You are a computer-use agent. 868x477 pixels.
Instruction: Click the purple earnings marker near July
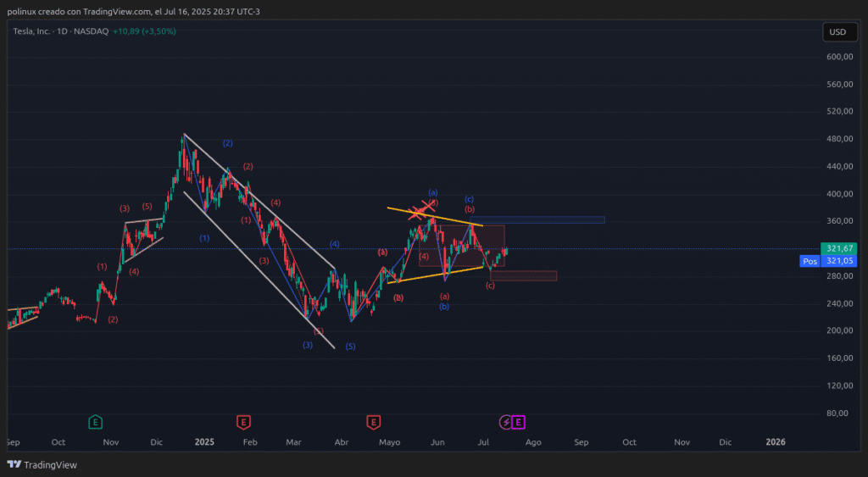pos(518,421)
